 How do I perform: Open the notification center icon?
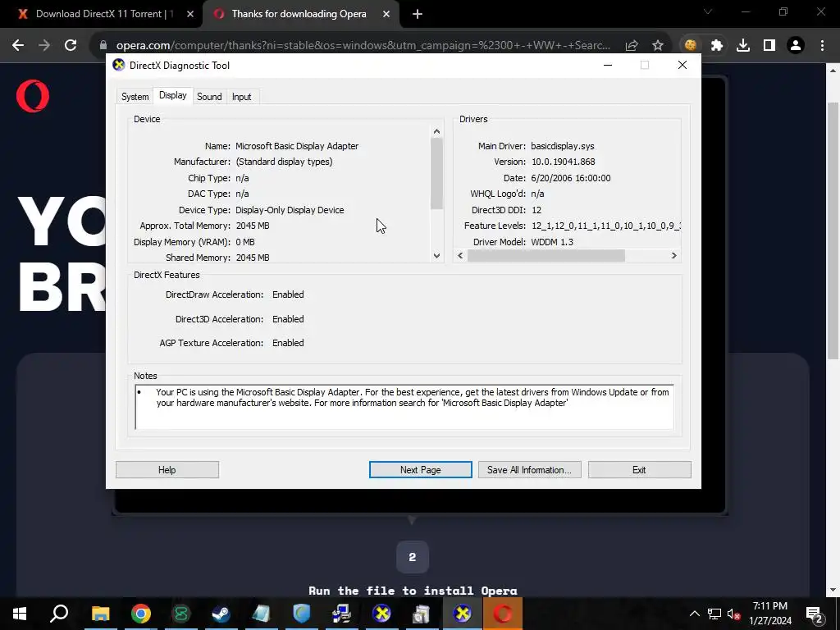coord(815,614)
